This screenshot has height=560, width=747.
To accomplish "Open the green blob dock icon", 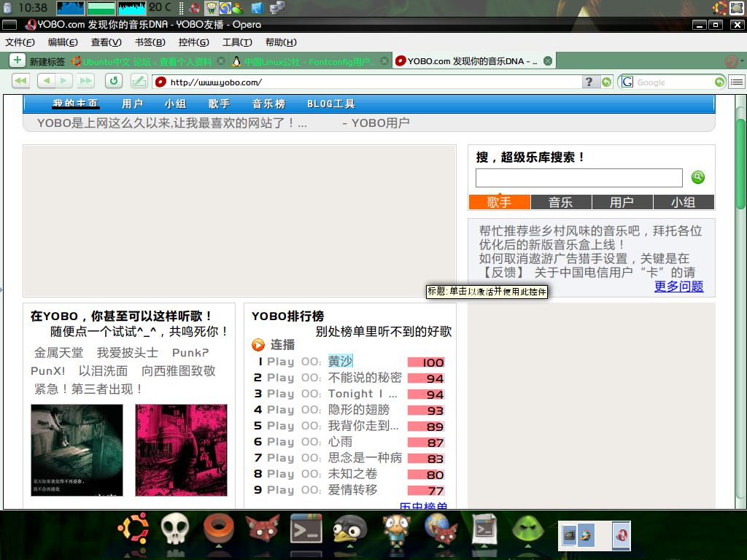I will click(528, 529).
